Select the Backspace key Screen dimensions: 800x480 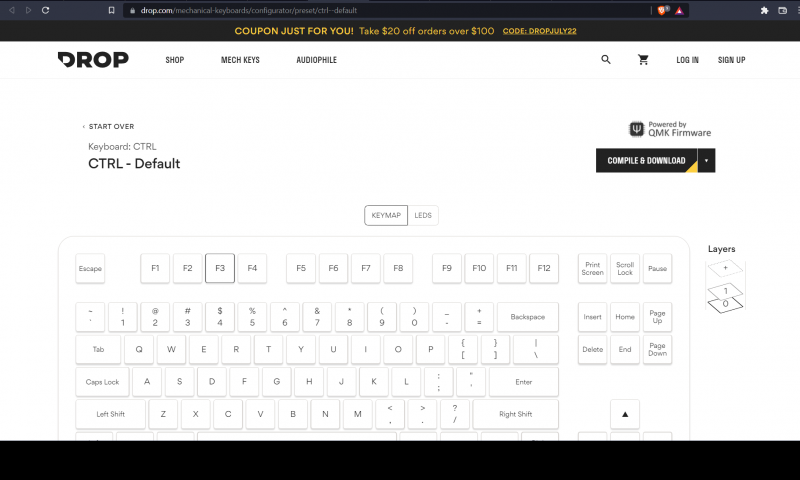528,317
